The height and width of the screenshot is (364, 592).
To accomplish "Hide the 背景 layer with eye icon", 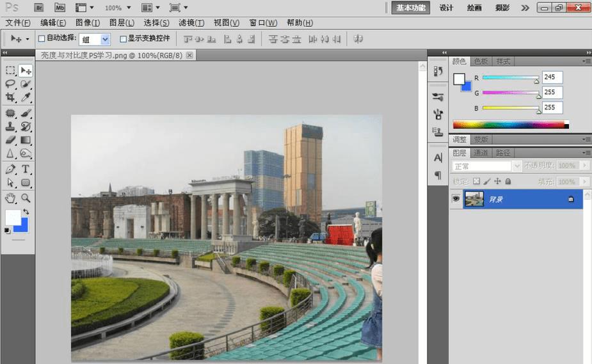I will click(x=456, y=199).
